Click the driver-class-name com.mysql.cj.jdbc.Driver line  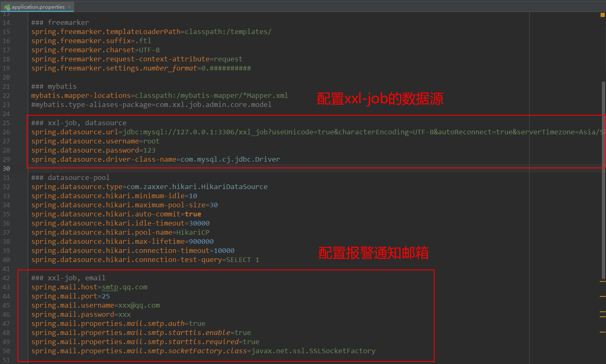pyautogui.click(x=156, y=159)
